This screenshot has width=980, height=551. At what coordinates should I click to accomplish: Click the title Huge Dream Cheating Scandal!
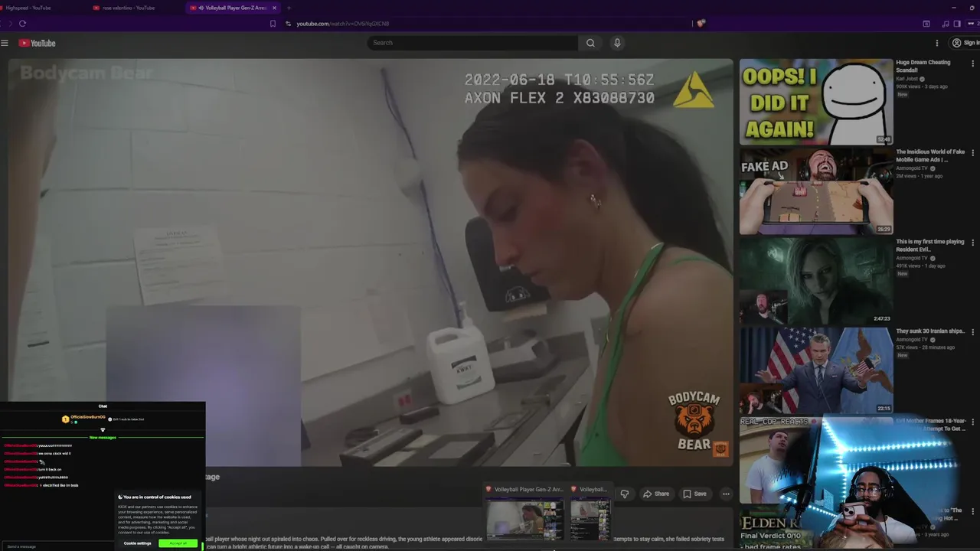click(923, 66)
